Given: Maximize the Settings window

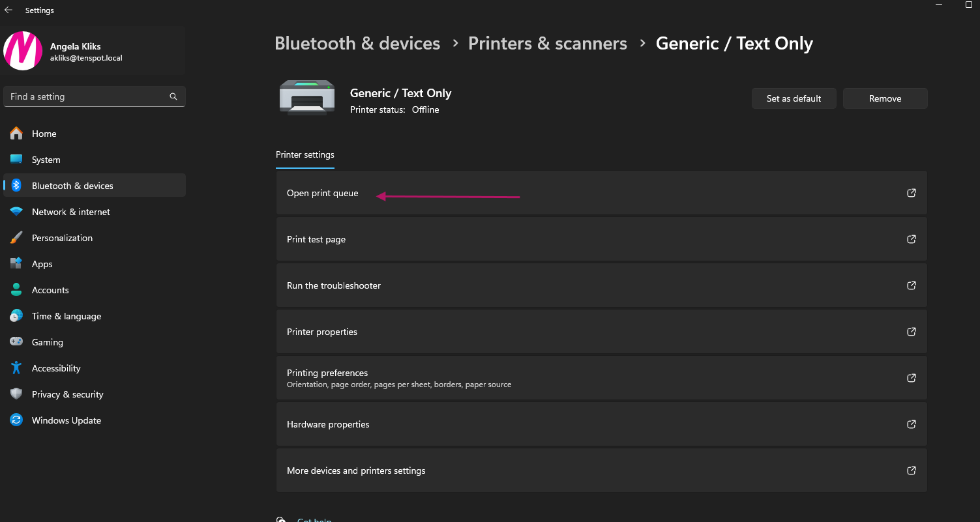Looking at the screenshot, I should tap(968, 5).
